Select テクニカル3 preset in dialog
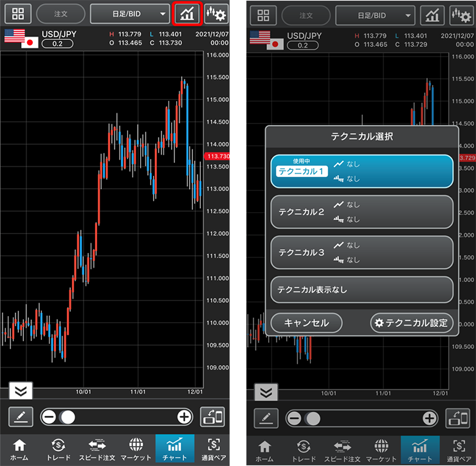 (362, 252)
